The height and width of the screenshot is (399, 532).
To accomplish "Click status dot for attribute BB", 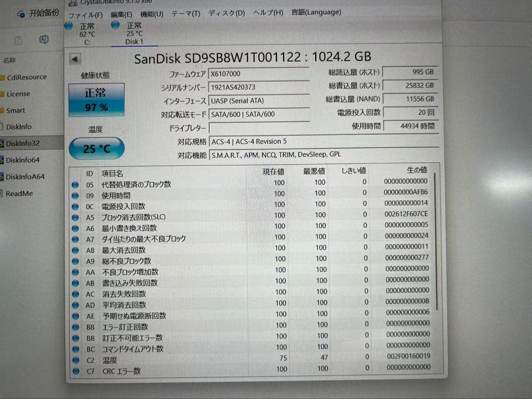I will coord(76,338).
